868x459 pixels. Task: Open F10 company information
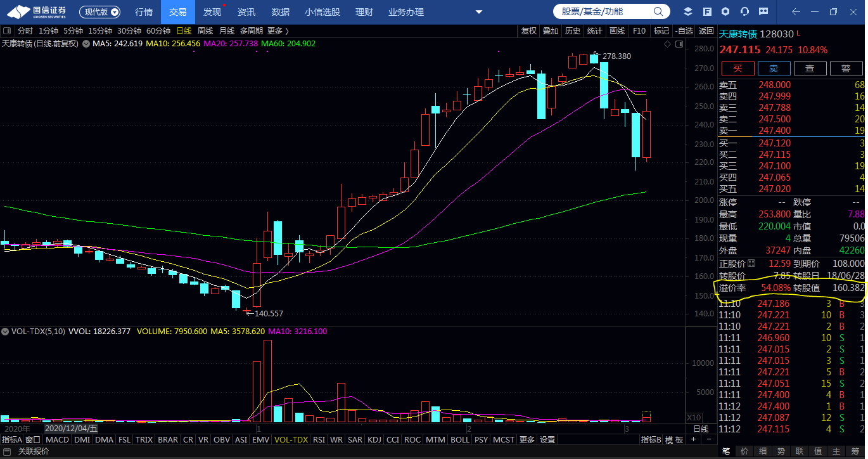(639, 31)
